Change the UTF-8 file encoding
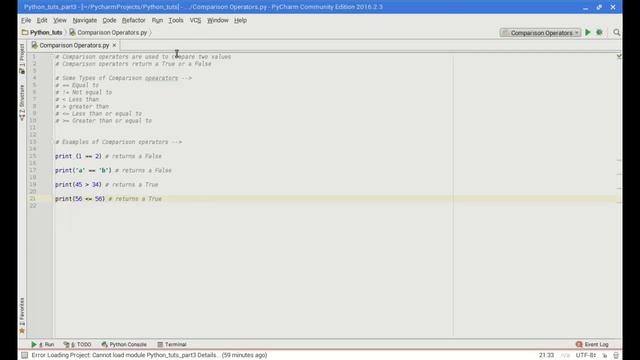Image resolution: width=640 pixels, height=360 pixels. point(585,356)
